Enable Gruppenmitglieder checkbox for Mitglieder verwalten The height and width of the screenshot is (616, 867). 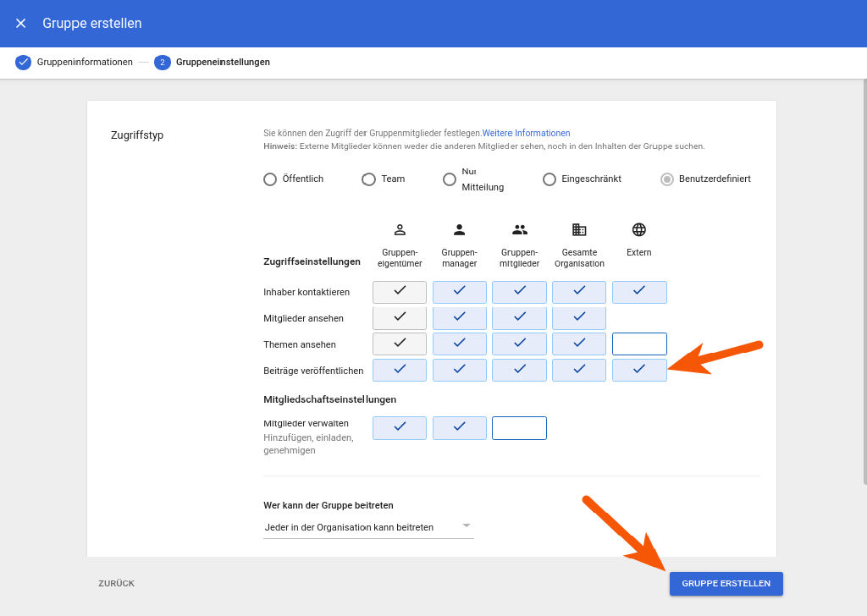coord(519,427)
